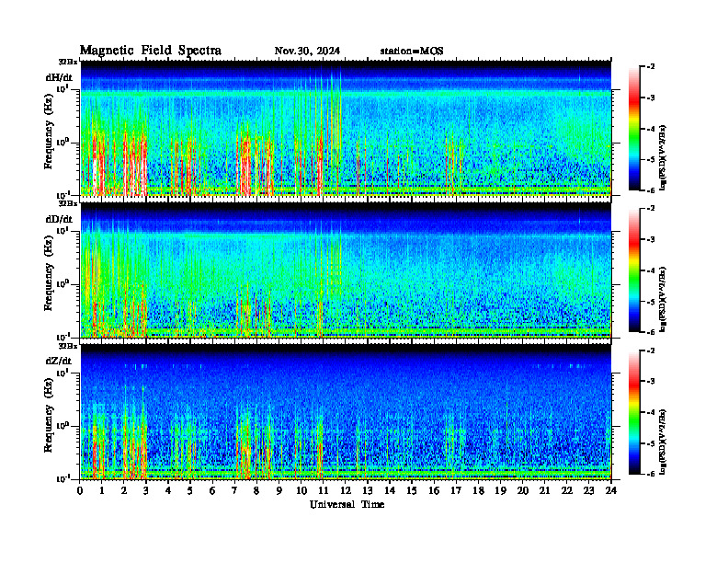Image resolution: width=728 pixels, height=563 pixels.
Task: Click the "-2" value on dH/dt color bar
Action: point(651,67)
